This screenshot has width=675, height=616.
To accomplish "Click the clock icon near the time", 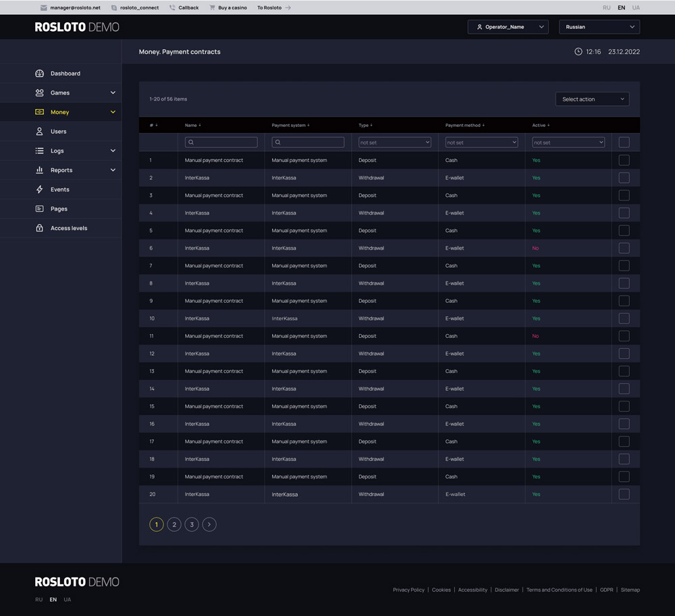I will click(578, 52).
